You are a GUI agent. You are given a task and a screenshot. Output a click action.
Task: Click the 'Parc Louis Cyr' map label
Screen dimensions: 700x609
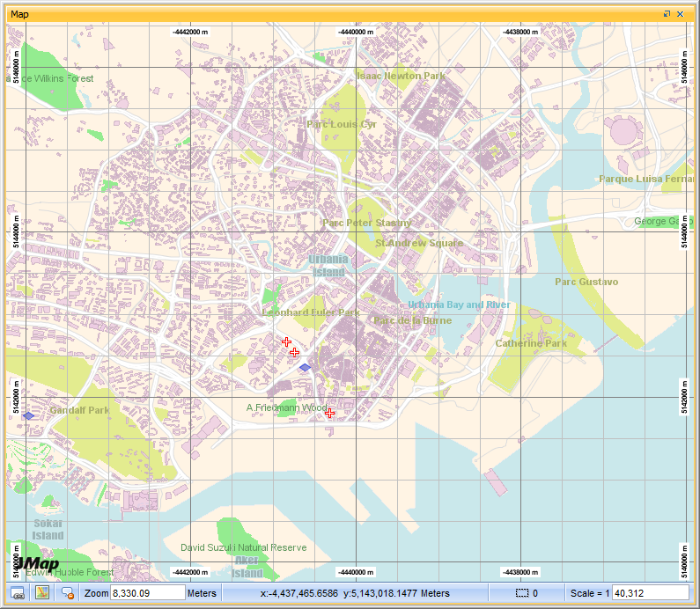[x=342, y=124]
